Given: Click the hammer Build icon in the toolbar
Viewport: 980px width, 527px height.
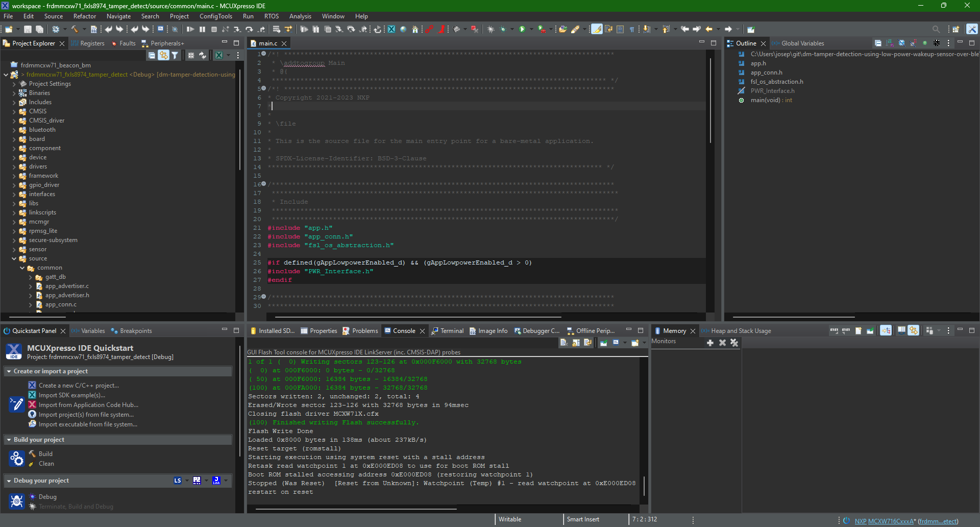Looking at the screenshot, I should [x=75, y=30].
